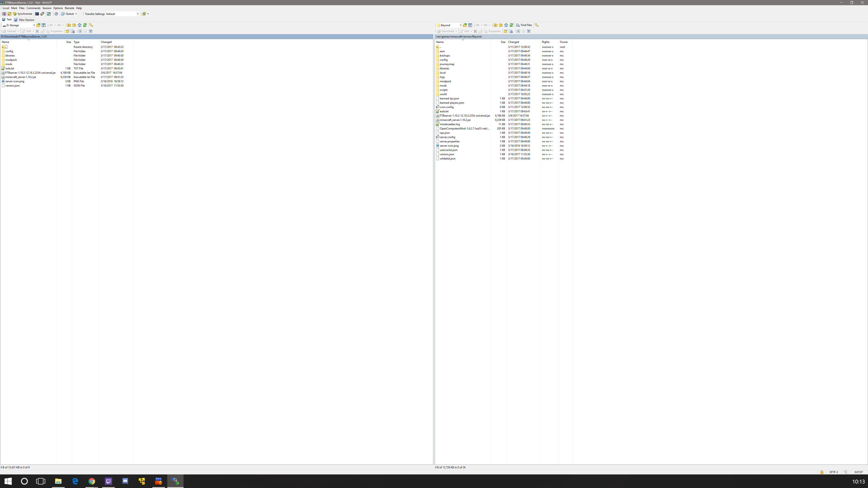This screenshot has height=488, width=868.
Task: Expand the Beyond remote directory dropdown
Action: pyautogui.click(x=461, y=25)
